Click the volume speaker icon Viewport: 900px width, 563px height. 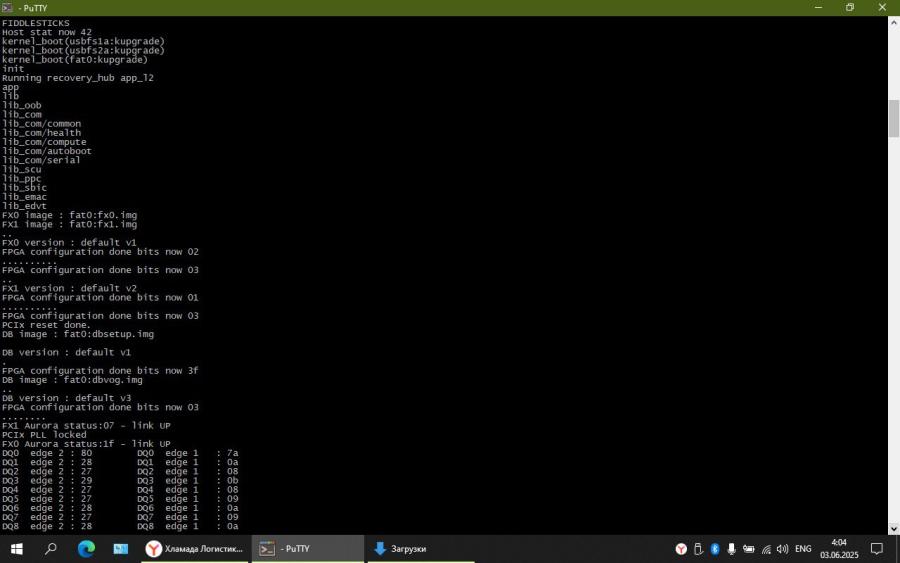coord(783,549)
